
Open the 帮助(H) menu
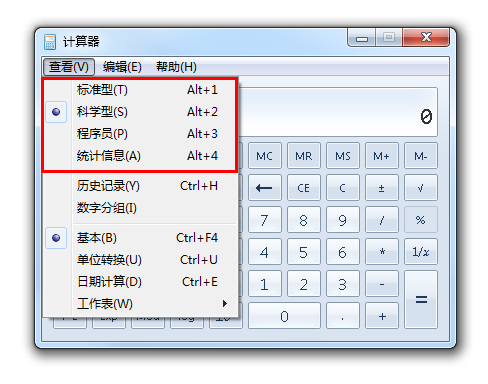[x=176, y=67]
